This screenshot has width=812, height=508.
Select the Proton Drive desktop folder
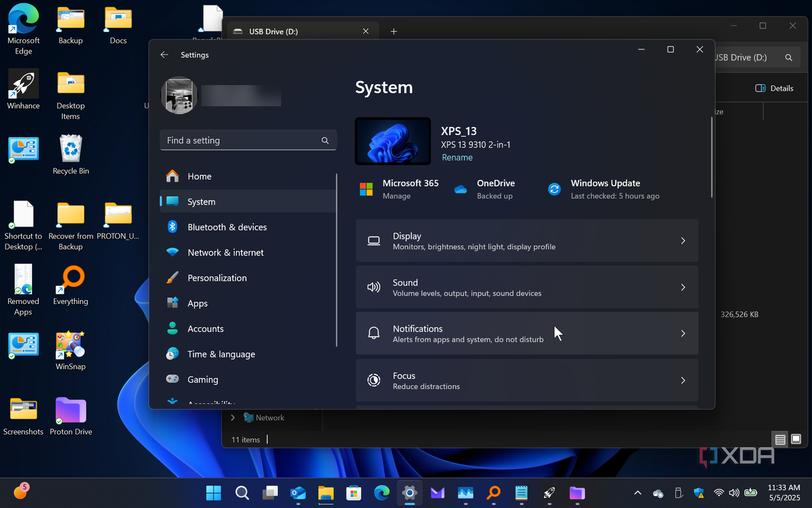pyautogui.click(x=70, y=416)
